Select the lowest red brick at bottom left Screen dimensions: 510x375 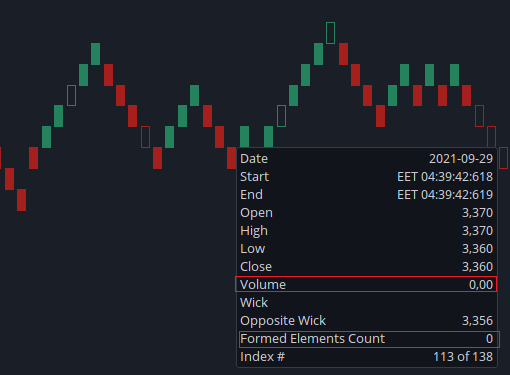click(x=22, y=200)
